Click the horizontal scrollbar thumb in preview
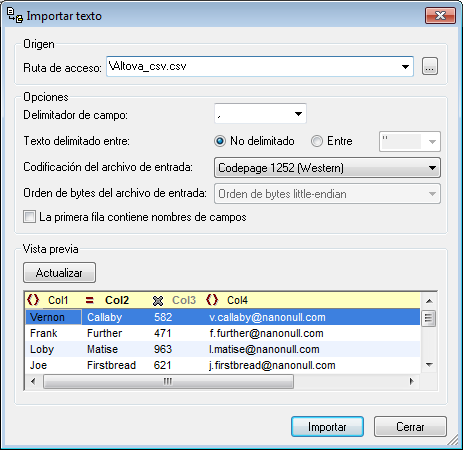This screenshot has height=450, width=463. click(168, 381)
